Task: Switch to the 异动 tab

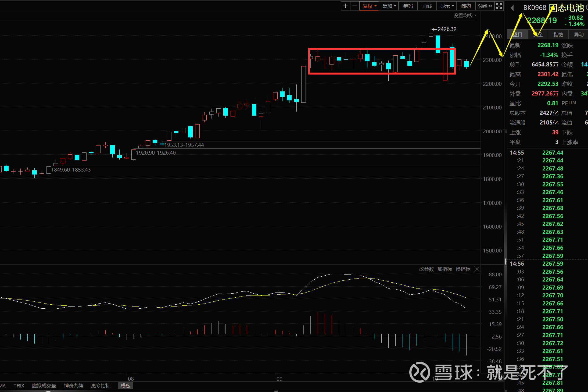Action: [x=579, y=35]
